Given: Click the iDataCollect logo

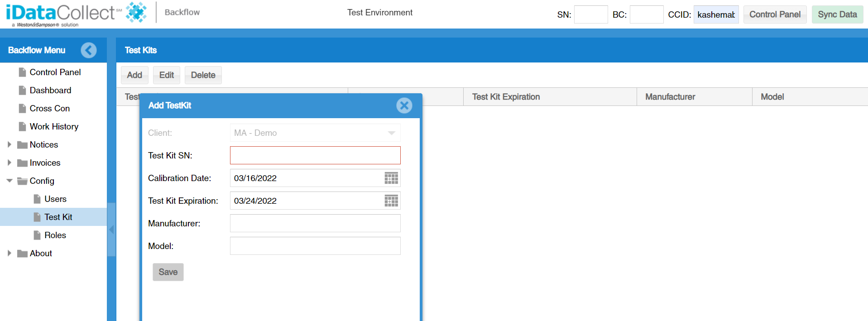Looking at the screenshot, I should [x=77, y=14].
